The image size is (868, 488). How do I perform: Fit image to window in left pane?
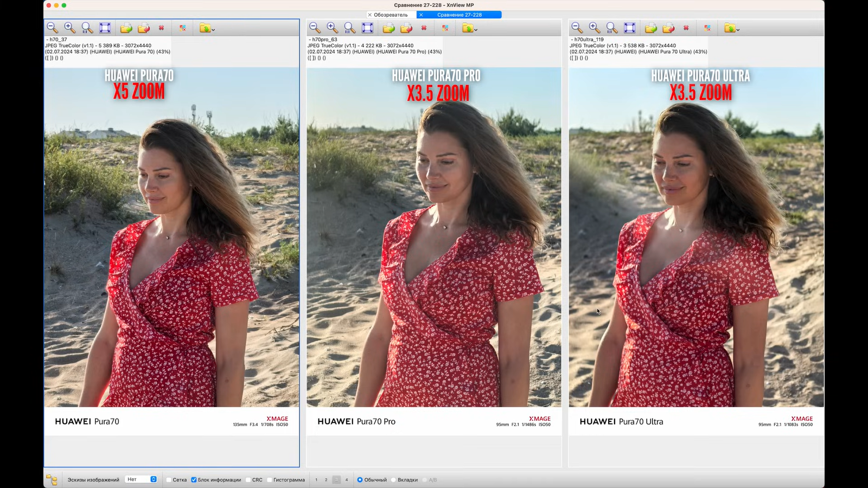click(105, 28)
